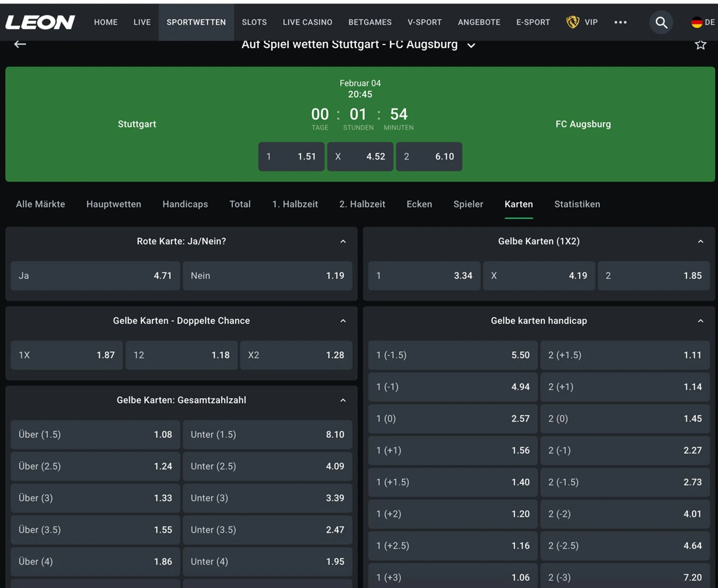Open the search magnifier icon
Viewport: 718px width, 588px height.
661,22
